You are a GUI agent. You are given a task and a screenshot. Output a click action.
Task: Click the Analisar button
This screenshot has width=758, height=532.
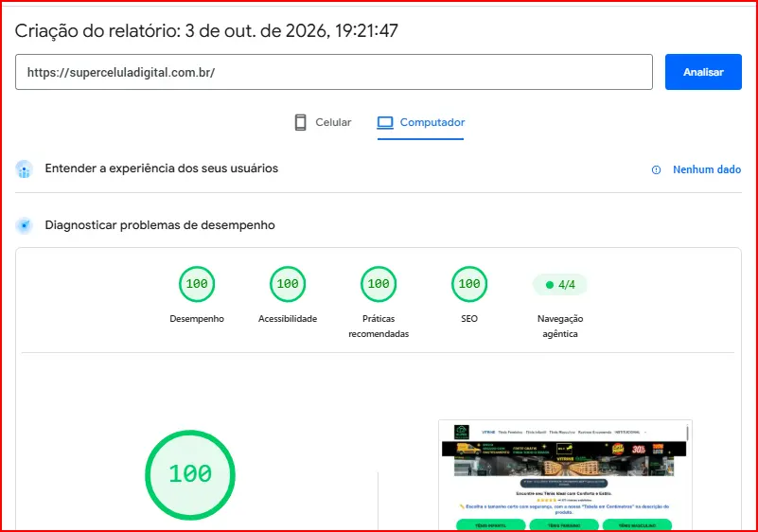(x=703, y=72)
